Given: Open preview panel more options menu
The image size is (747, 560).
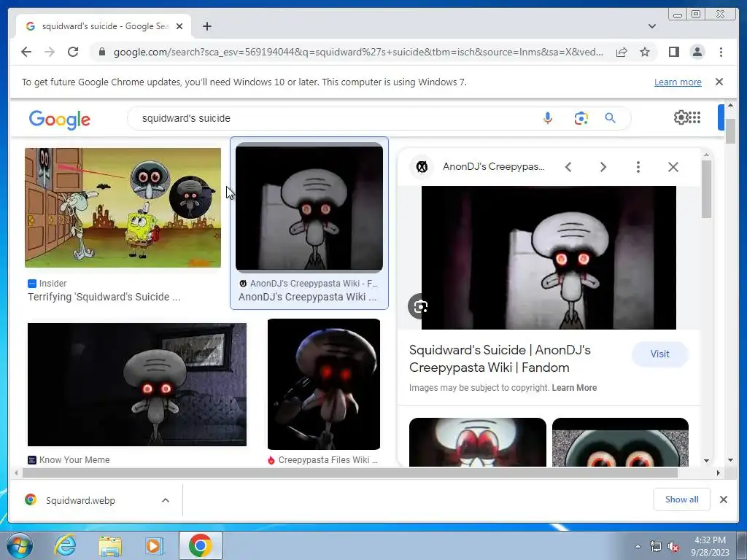Looking at the screenshot, I should coord(638,167).
